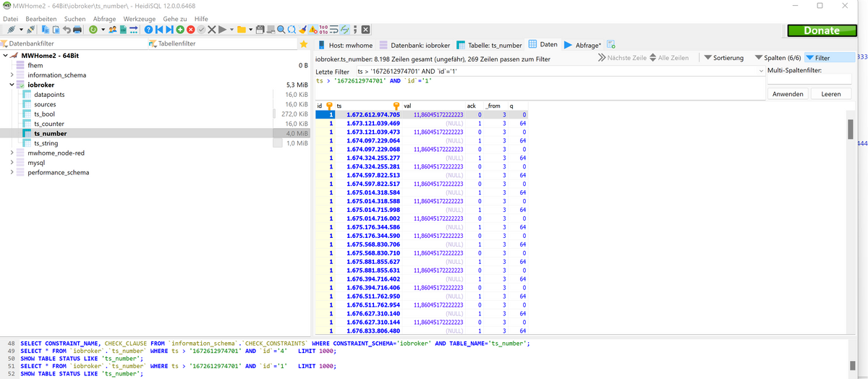The height and width of the screenshot is (379, 868).
Task: Click the yellow favorites star icon
Action: [305, 44]
